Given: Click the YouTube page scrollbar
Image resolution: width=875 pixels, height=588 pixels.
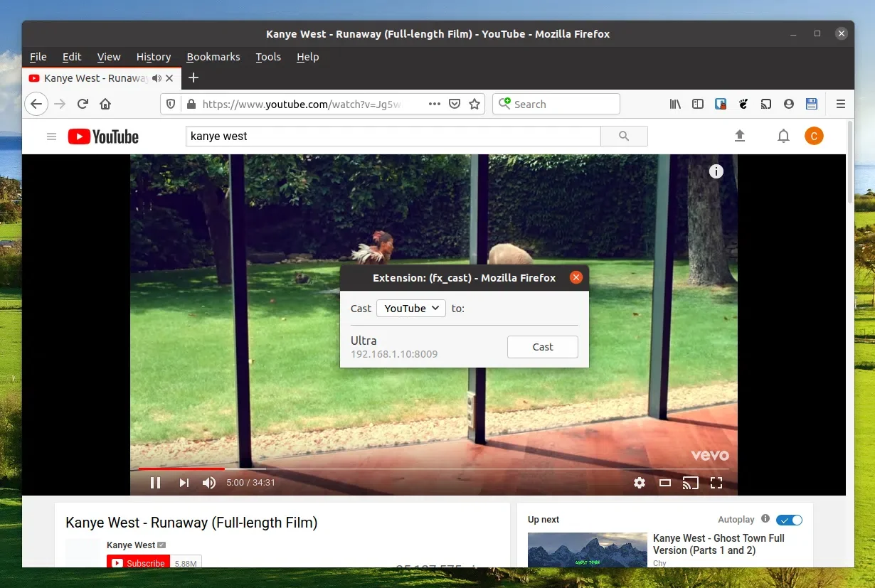Looking at the screenshot, I should tap(849, 164).
